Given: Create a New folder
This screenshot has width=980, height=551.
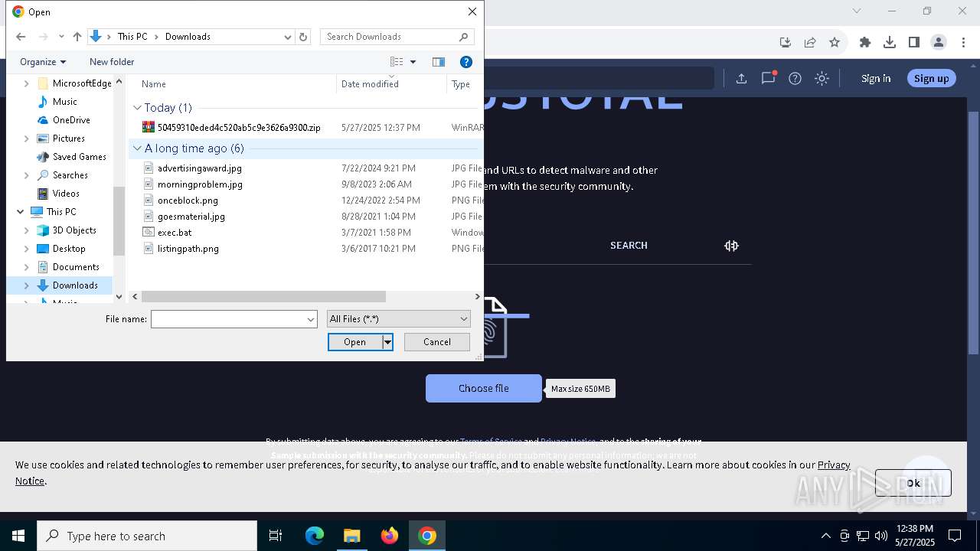Looking at the screenshot, I should click(x=112, y=62).
